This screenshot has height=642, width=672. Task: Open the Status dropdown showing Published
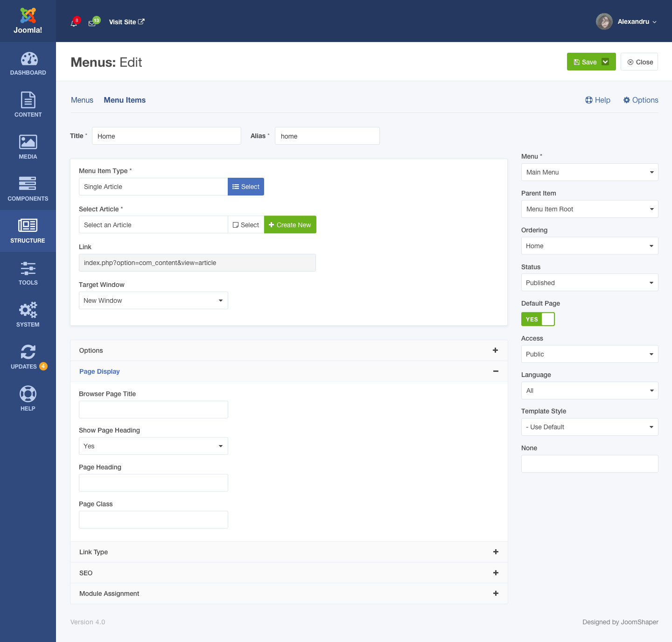[589, 283]
